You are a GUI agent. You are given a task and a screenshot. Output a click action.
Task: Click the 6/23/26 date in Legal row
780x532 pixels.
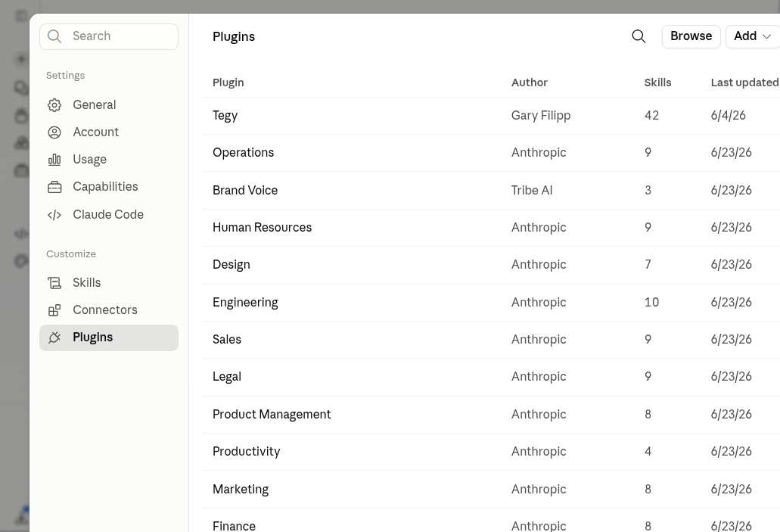(732, 377)
